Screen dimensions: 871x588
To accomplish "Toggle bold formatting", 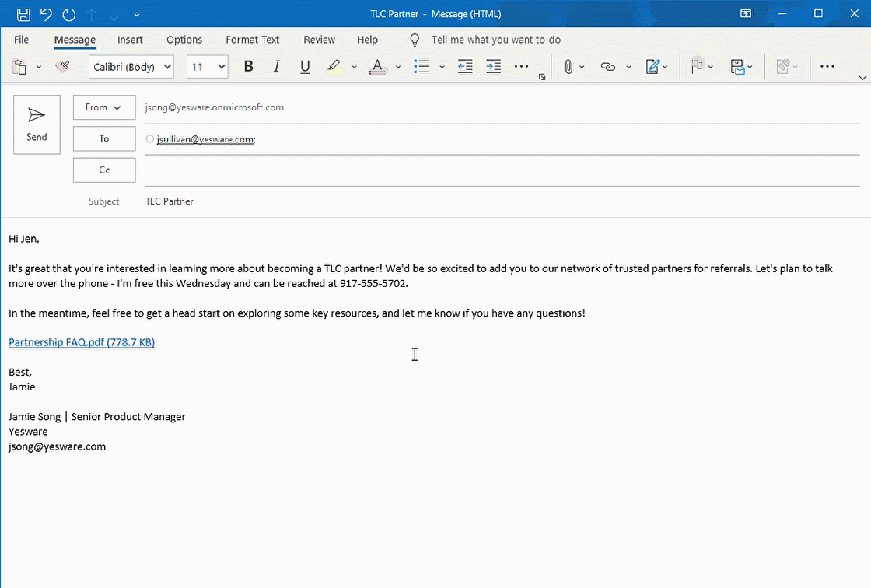I will [x=249, y=67].
